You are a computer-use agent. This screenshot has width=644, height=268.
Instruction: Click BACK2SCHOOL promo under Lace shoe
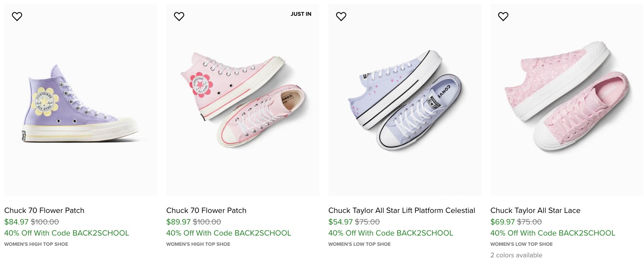coord(553,233)
